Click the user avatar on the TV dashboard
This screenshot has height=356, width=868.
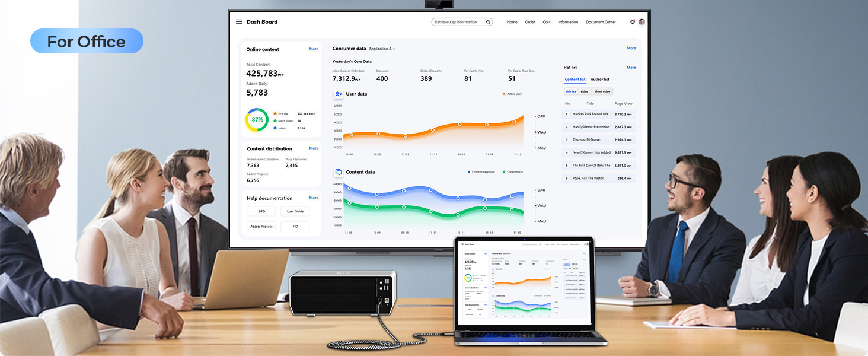642,22
